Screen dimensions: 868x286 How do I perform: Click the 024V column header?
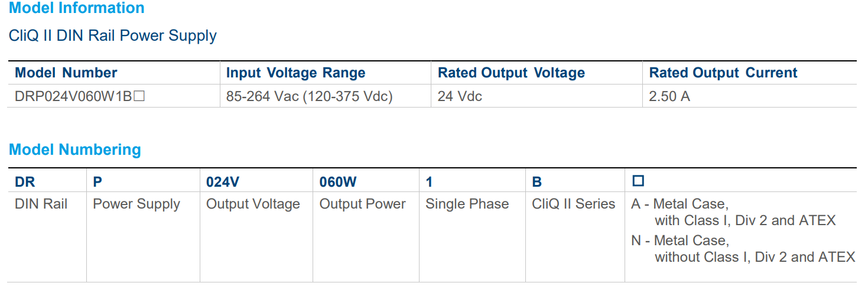click(x=223, y=182)
